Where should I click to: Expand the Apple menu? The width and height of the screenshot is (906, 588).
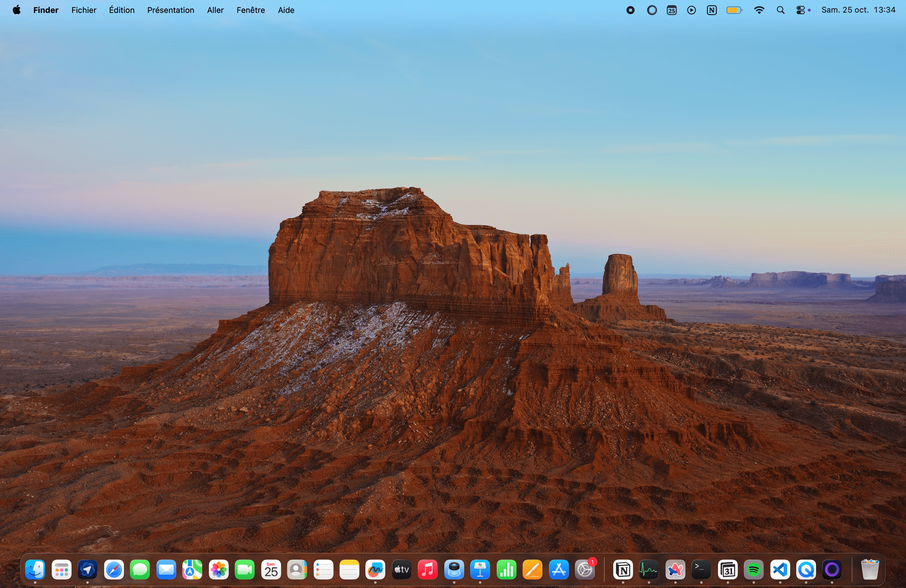pyautogui.click(x=16, y=10)
